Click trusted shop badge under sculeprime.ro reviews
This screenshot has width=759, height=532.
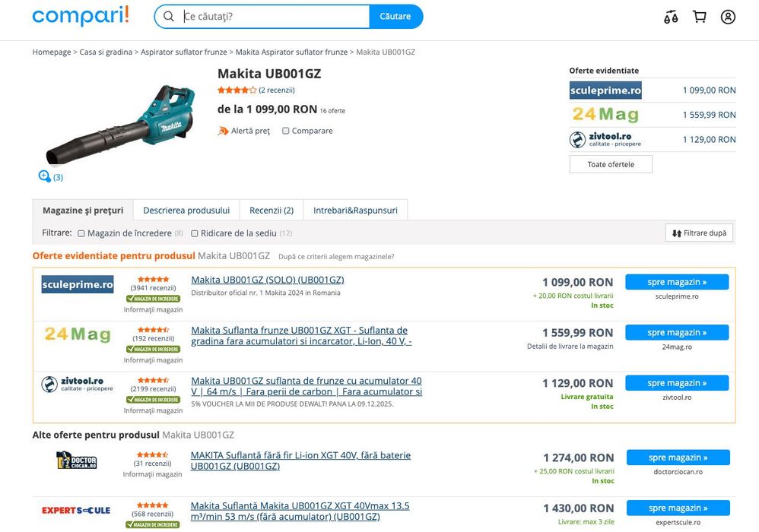(x=153, y=299)
